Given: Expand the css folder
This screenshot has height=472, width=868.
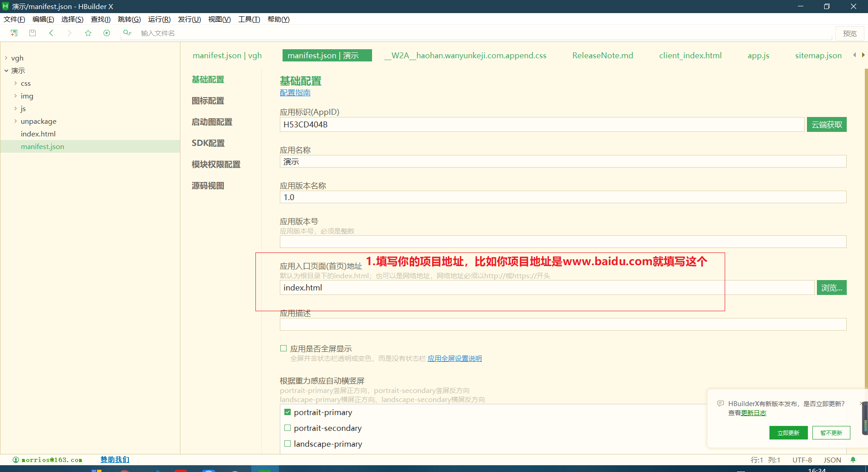Looking at the screenshot, I should pos(15,83).
